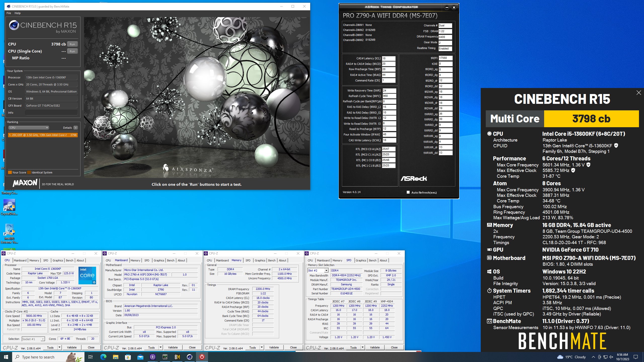644x362 pixels.
Task: Open the CrystalDisk desktop shortcut
Action: pyautogui.click(x=9, y=207)
